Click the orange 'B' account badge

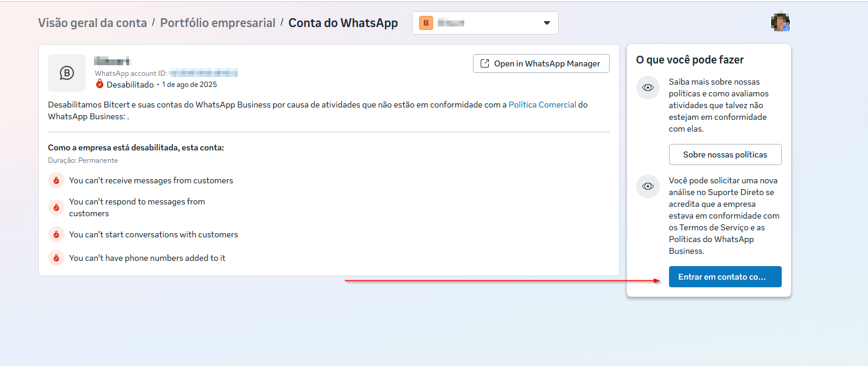click(x=425, y=23)
